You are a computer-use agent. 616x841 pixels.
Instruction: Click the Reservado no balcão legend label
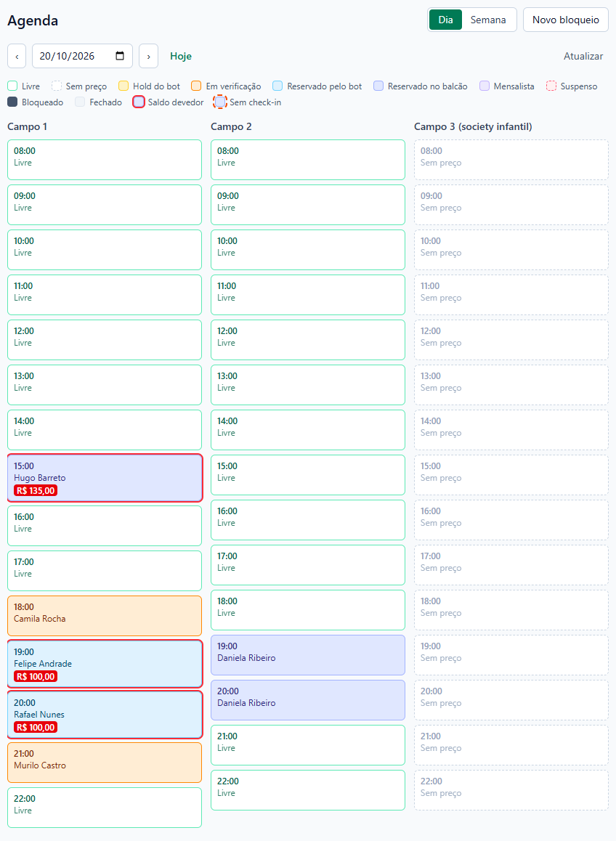pyautogui.click(x=428, y=86)
